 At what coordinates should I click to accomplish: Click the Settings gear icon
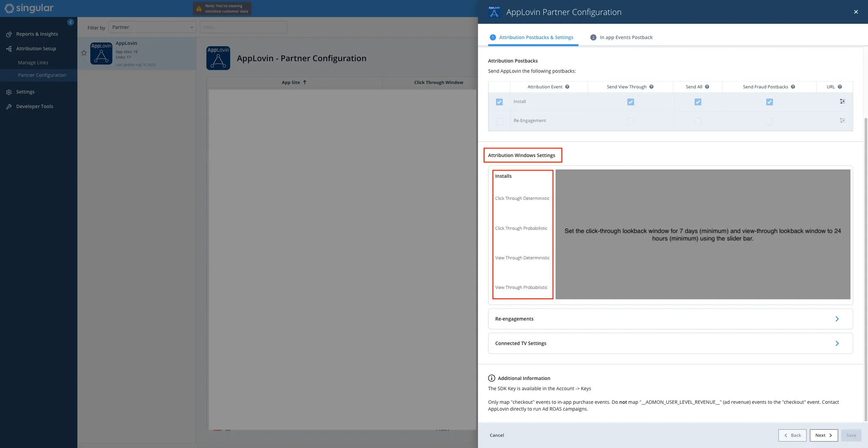(x=9, y=92)
